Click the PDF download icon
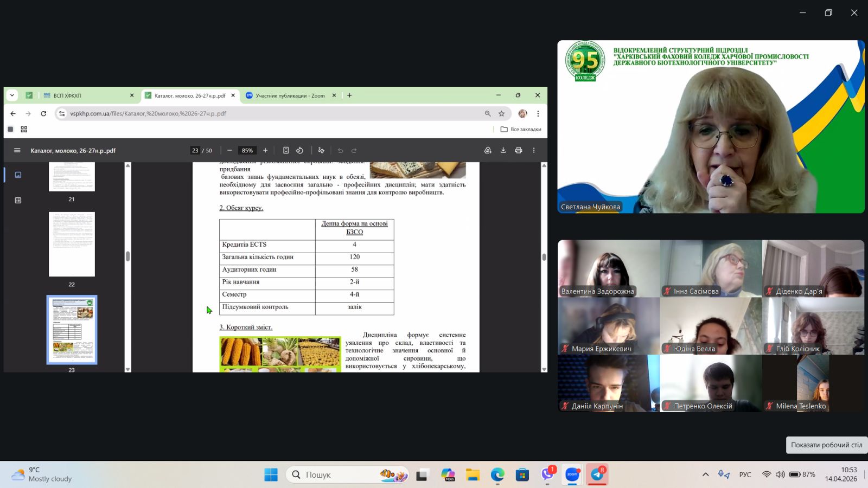Viewport: 868px width, 488px height. (503, 151)
